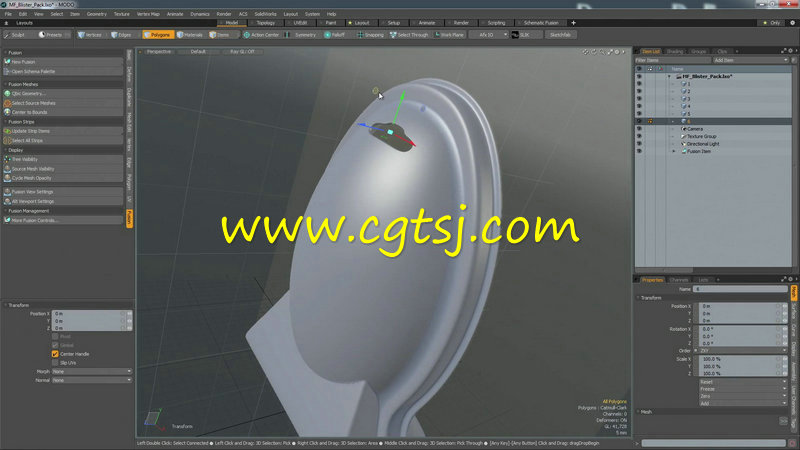Screen dimensions: 800x450
Task: Switch to the Topology layout tab
Action: pos(265,23)
